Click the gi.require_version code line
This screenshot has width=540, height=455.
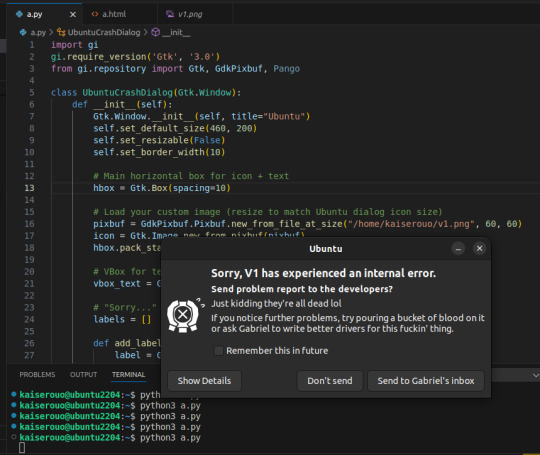[135, 57]
